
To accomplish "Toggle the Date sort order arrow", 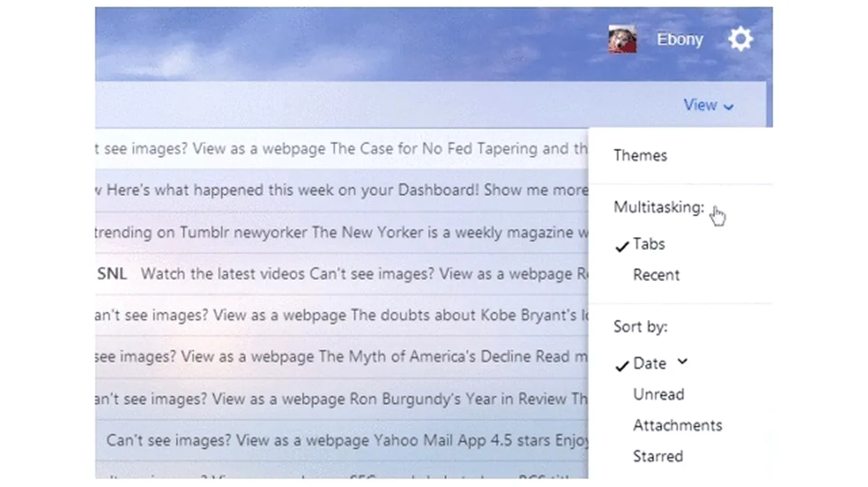I will tap(682, 361).
